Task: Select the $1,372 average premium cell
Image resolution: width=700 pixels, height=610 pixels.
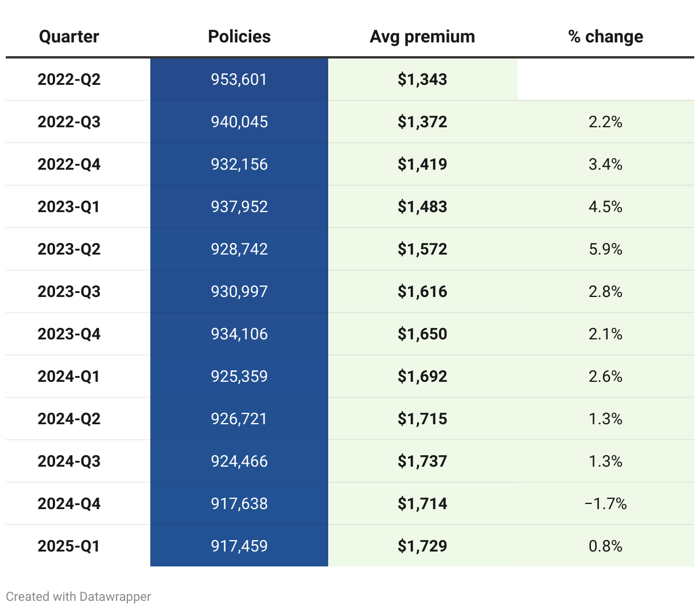Action: click(x=422, y=122)
